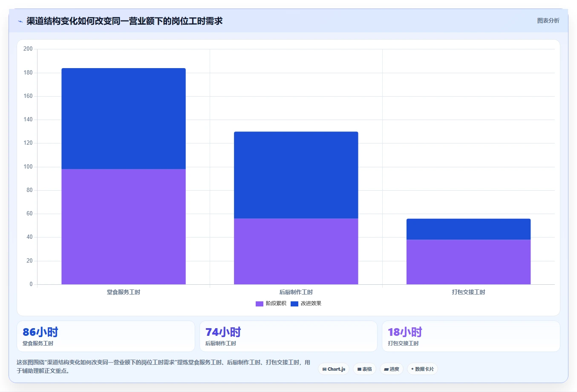The height and width of the screenshot is (392, 577).
Task: Click the 打包交接工时 x-axis label
Action: [x=469, y=292]
